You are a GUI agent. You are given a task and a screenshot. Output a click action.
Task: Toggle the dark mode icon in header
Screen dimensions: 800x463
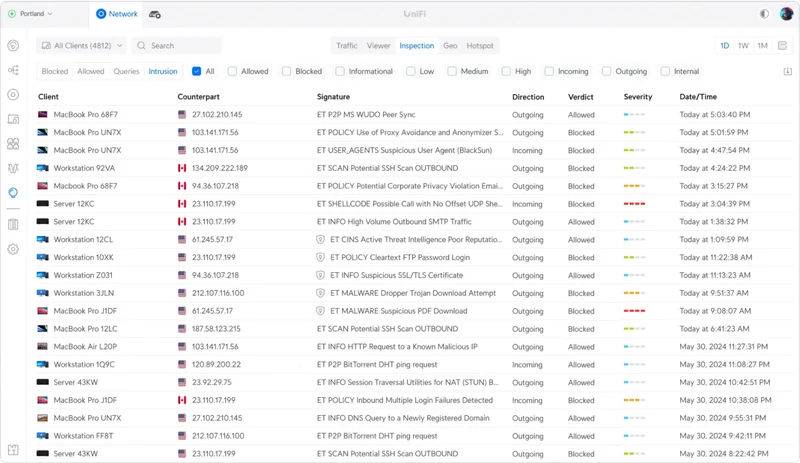tap(764, 14)
